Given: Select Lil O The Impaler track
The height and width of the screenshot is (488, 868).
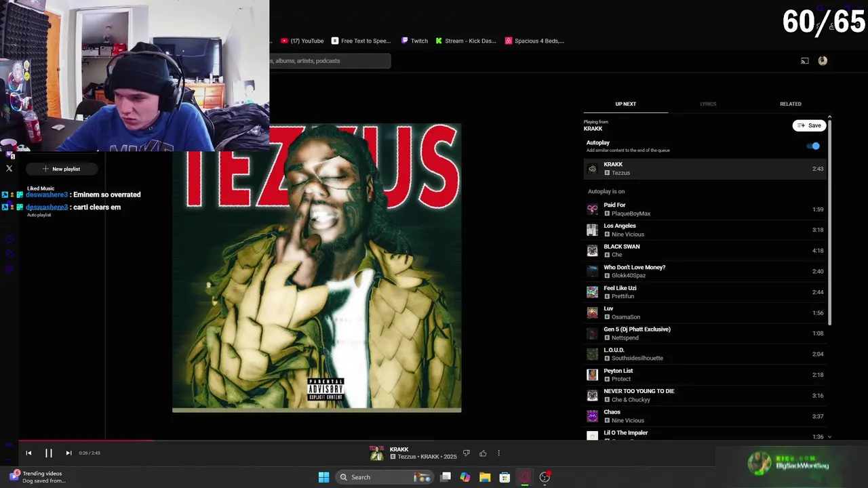Looking at the screenshot, I should (x=705, y=434).
